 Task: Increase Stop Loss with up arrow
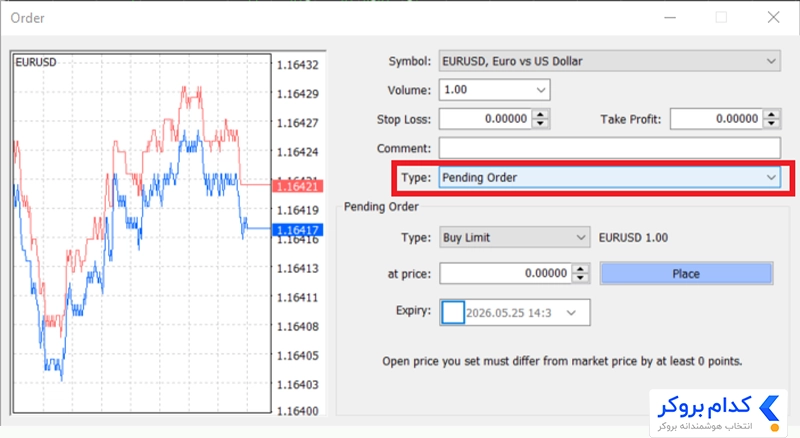coord(540,114)
